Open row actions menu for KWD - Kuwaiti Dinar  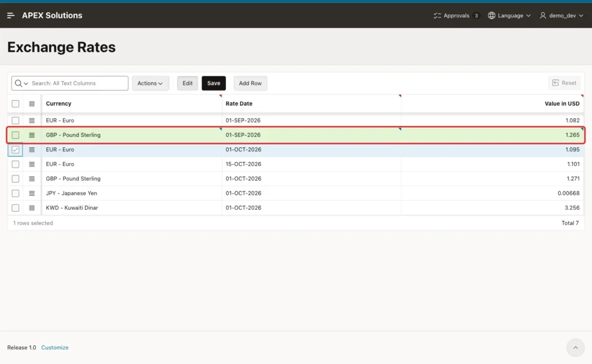pyautogui.click(x=32, y=208)
